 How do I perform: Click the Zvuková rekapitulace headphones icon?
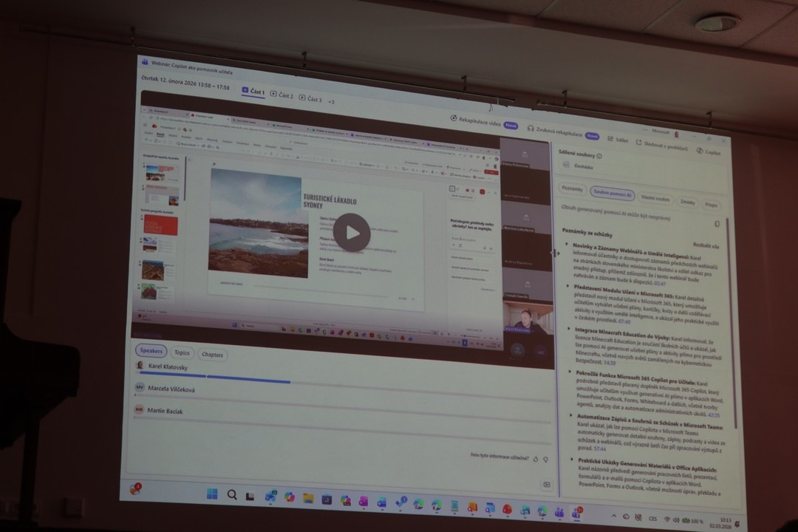pos(531,128)
